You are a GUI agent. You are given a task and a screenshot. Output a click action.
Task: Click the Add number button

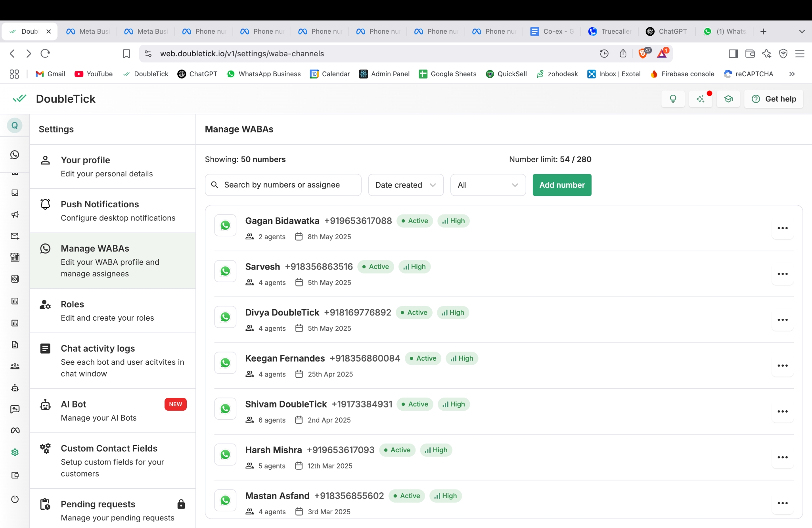[x=562, y=185]
